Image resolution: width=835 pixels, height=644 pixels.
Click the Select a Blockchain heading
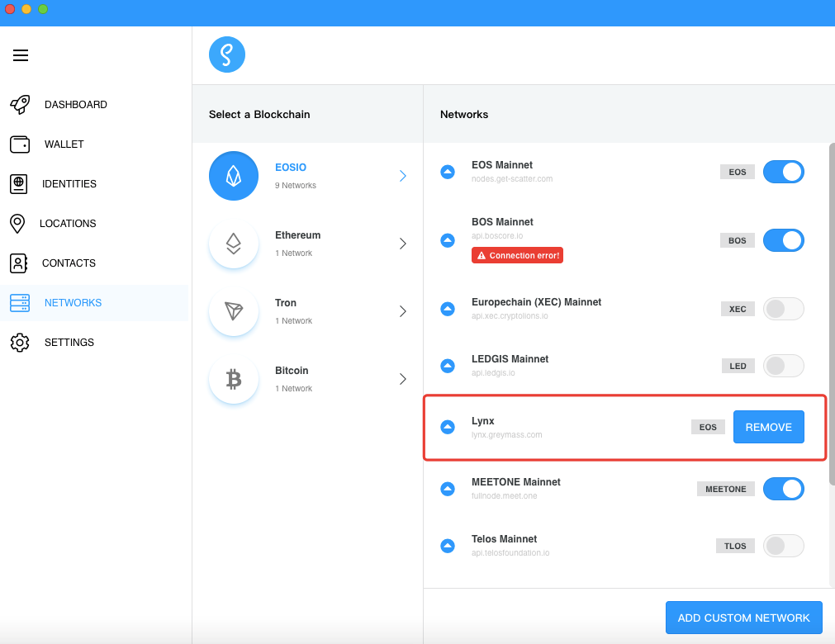click(259, 115)
